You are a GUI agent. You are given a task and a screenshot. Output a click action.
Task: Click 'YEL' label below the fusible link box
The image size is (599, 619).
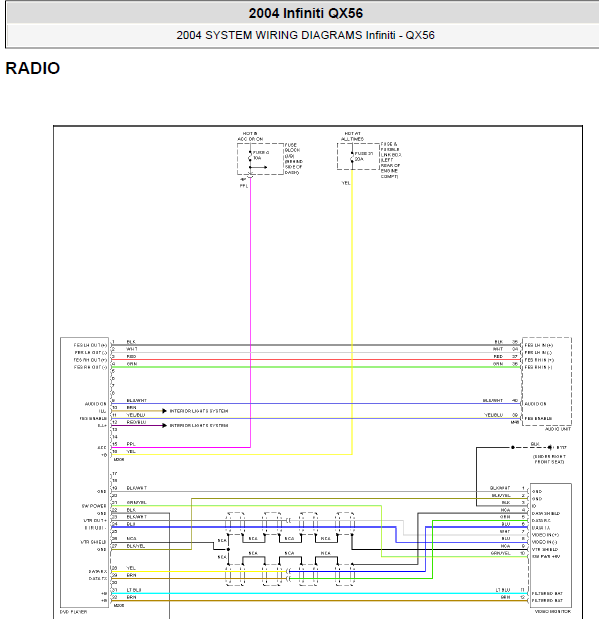tap(346, 183)
